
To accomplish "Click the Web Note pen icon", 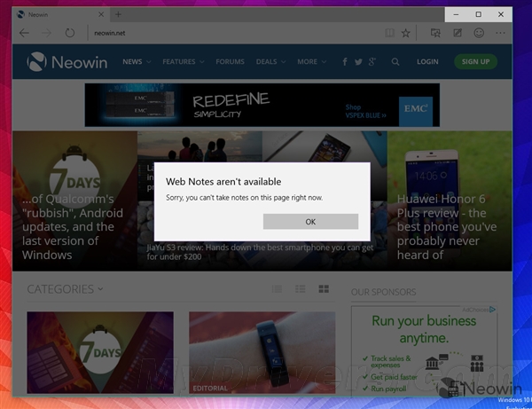I will click(x=458, y=33).
